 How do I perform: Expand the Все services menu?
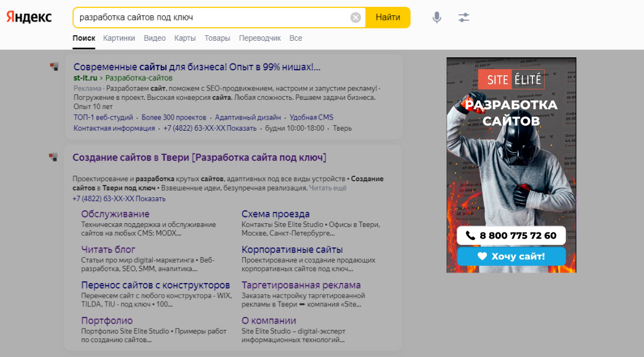click(x=296, y=38)
